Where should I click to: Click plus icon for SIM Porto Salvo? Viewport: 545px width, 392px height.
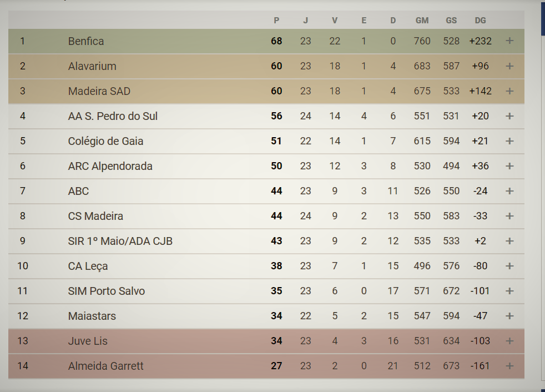coord(509,291)
